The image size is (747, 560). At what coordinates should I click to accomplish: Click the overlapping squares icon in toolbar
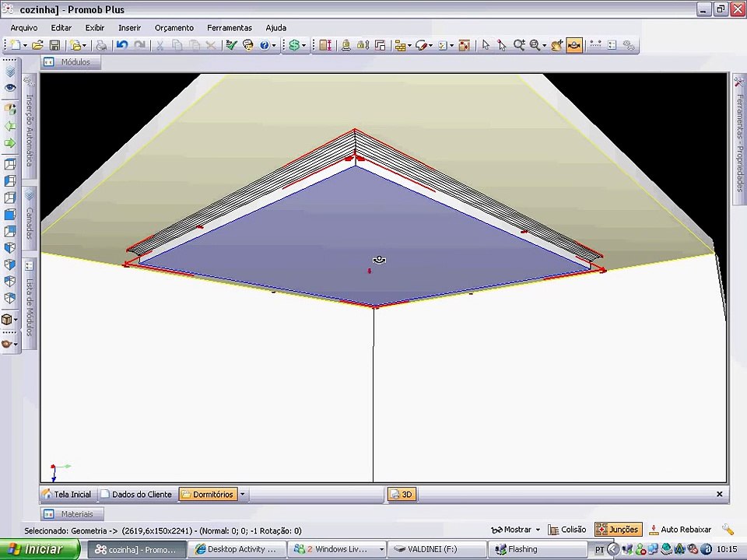tap(380, 45)
